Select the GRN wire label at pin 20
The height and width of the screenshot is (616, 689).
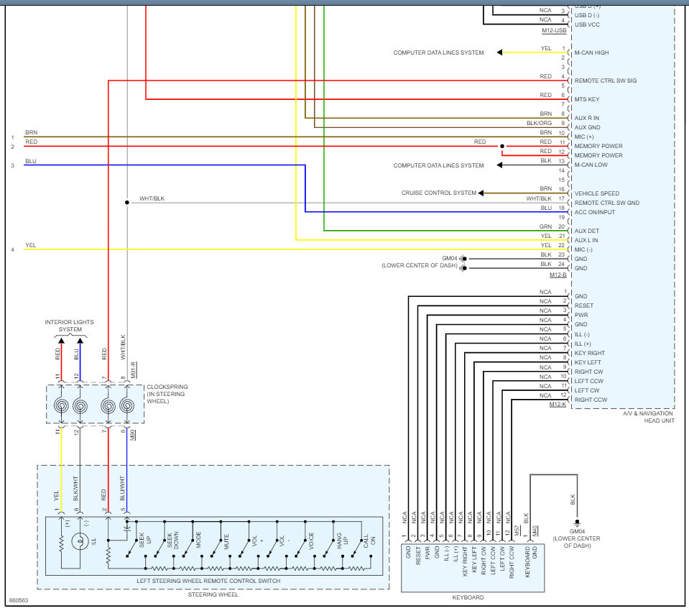point(546,227)
